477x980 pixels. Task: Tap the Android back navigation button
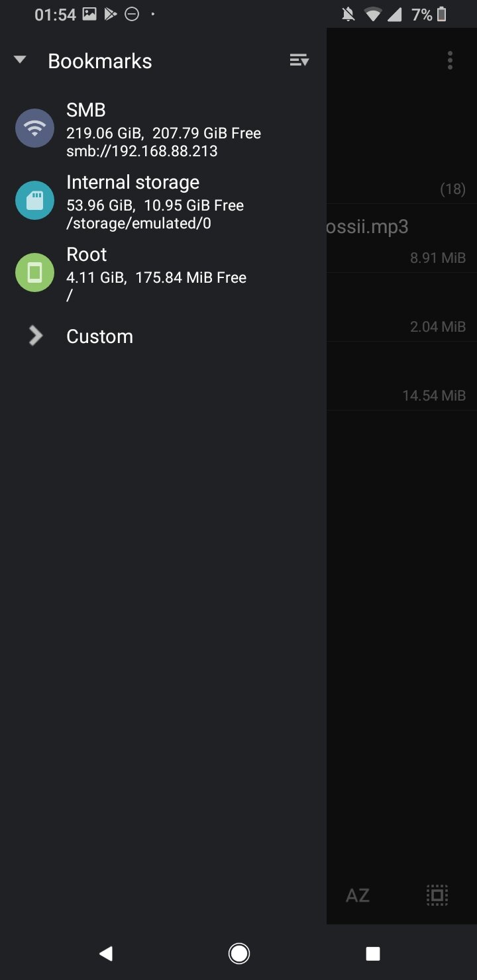coord(105,953)
